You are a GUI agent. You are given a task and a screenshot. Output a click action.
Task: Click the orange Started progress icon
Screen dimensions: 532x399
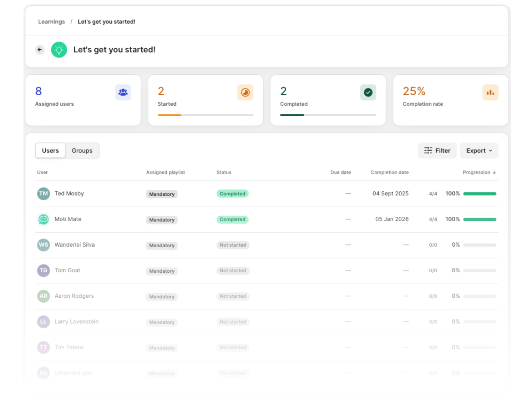point(245,92)
